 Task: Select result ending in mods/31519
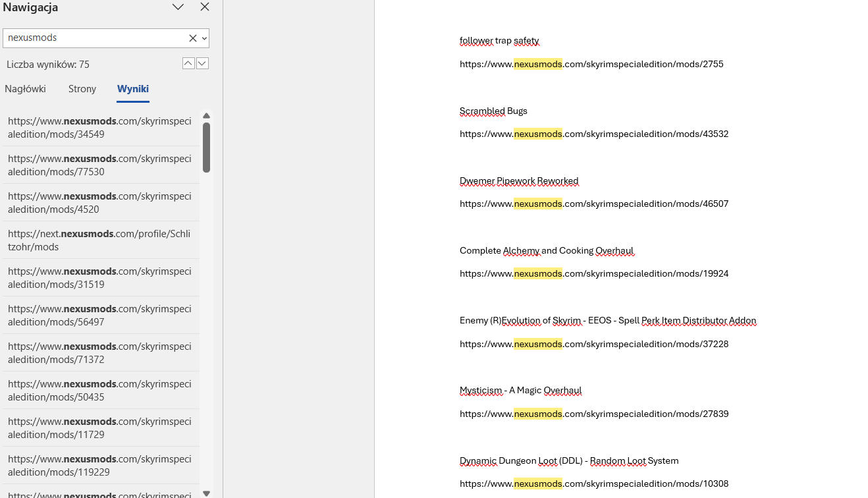click(100, 278)
